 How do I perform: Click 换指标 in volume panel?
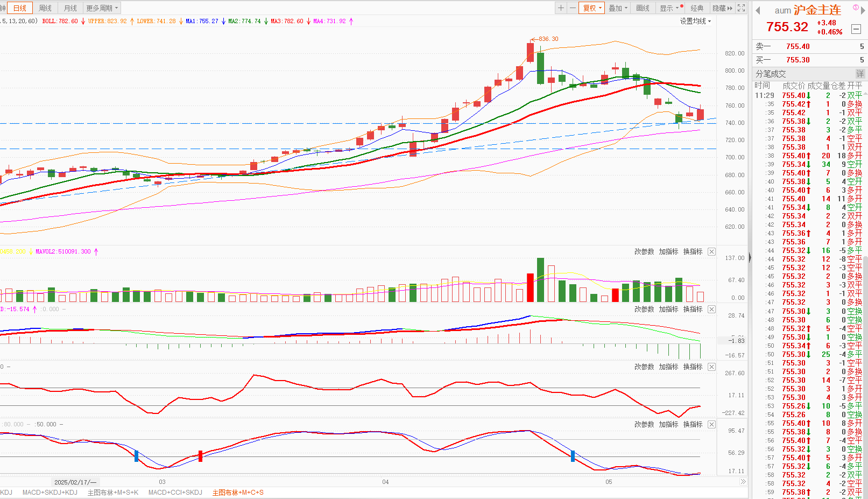(x=693, y=251)
